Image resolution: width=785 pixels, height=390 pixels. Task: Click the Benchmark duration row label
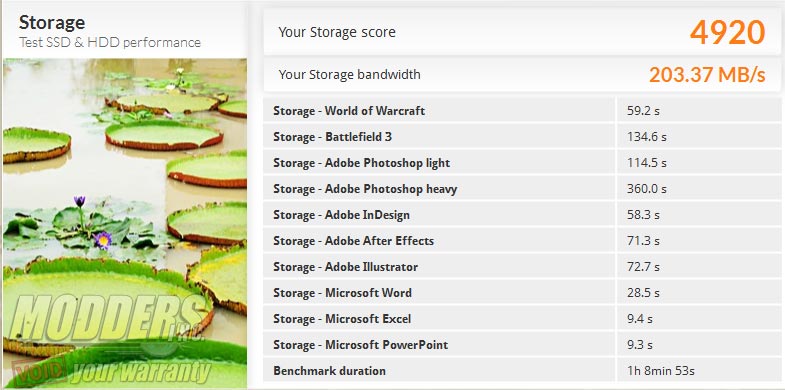coord(329,371)
